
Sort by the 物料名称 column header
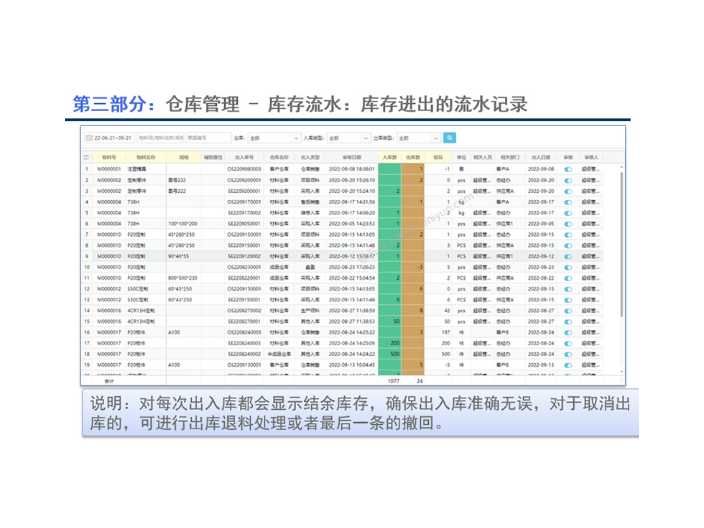(x=145, y=158)
